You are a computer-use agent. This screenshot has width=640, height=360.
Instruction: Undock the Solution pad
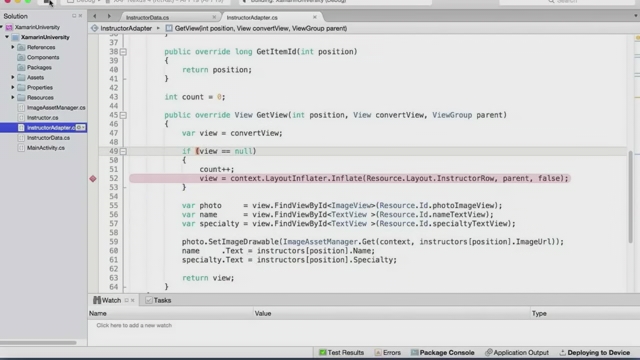pos(74,16)
